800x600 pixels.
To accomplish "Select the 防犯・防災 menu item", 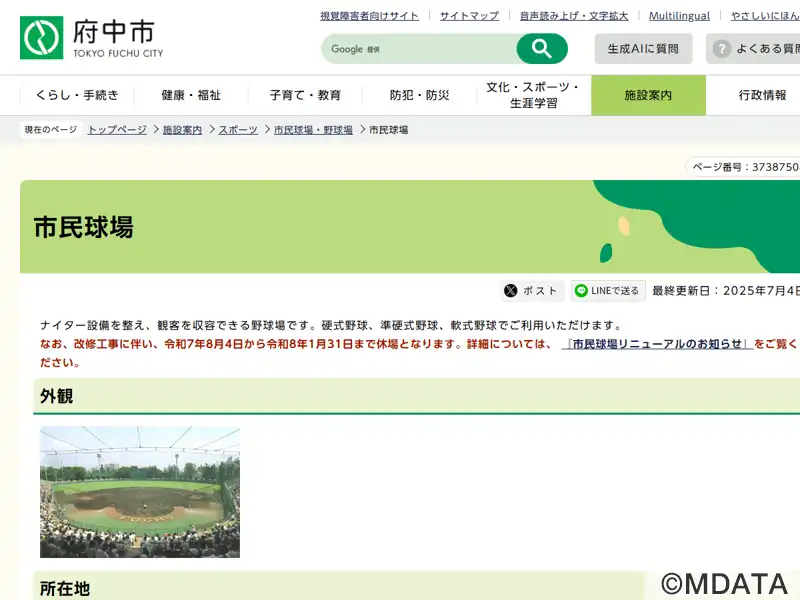I will tap(419, 95).
